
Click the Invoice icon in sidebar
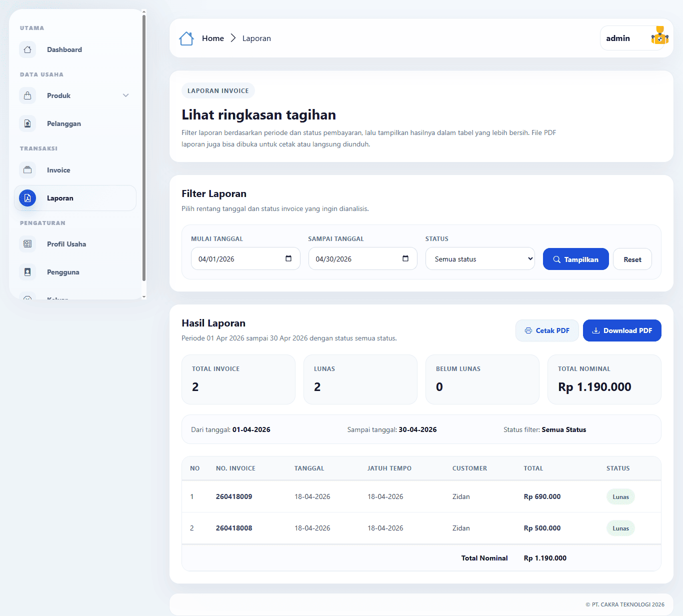[x=27, y=170]
